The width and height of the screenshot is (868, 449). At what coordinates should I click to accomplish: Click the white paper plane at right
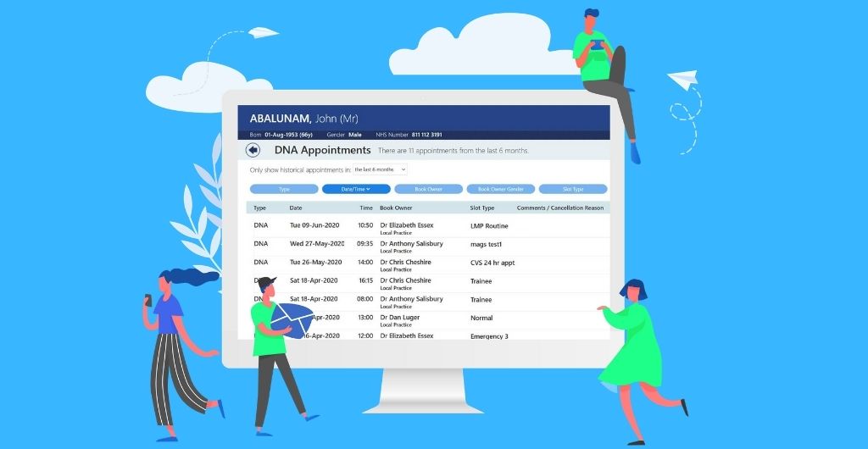[682, 80]
